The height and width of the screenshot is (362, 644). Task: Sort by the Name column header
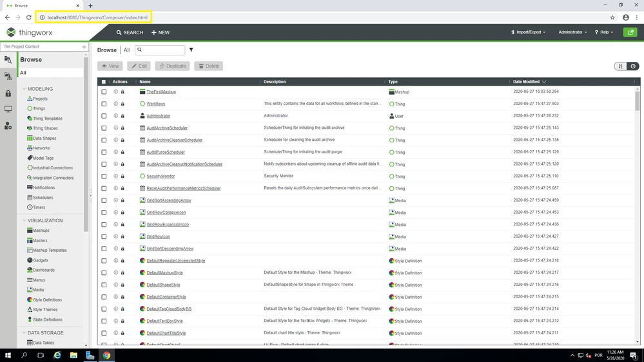(x=145, y=82)
